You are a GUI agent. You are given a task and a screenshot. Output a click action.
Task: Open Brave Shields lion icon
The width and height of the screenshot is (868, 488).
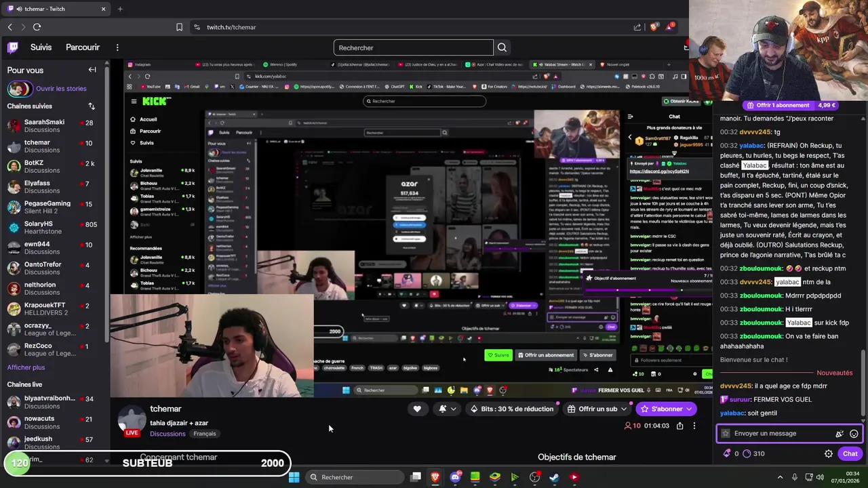point(654,27)
